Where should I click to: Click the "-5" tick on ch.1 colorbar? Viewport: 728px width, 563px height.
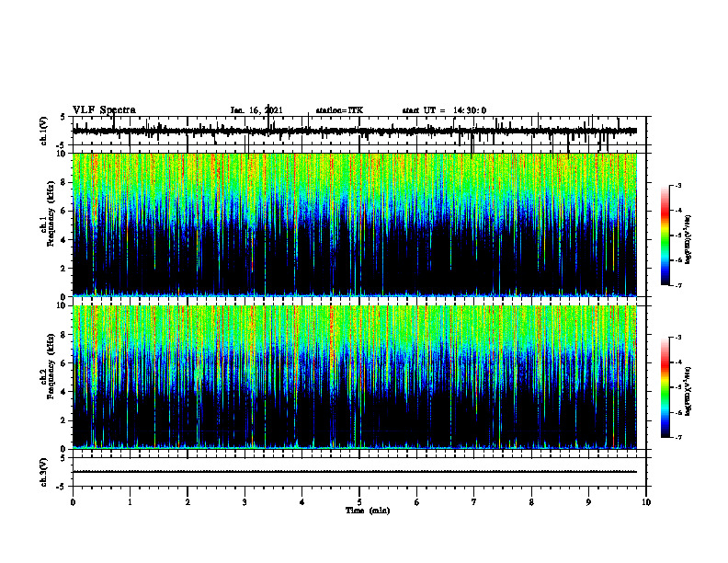678,236
